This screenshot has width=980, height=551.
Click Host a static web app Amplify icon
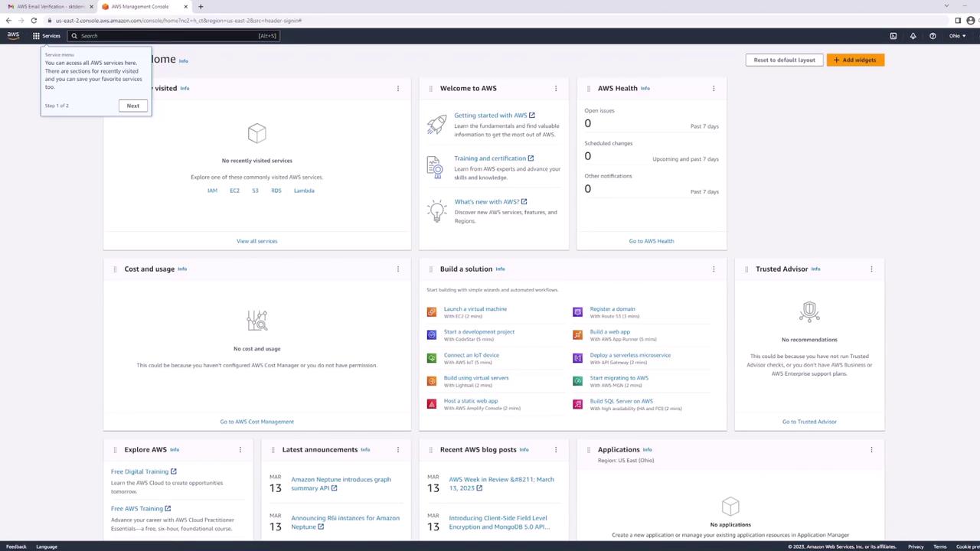pos(432,404)
